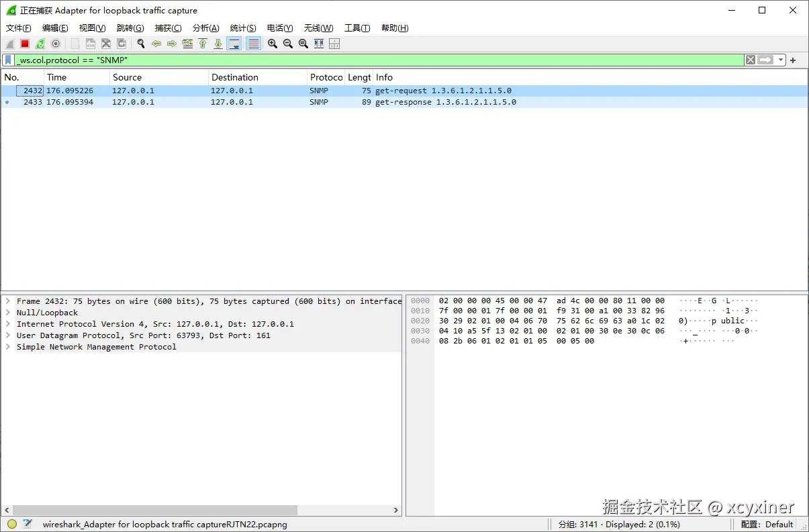809x532 pixels.
Task: Open capture options gear icon
Action: pos(56,44)
